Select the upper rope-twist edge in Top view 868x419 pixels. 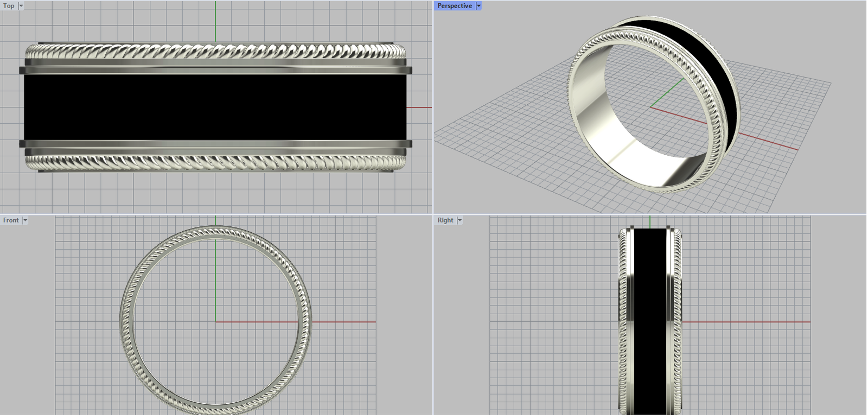pyautogui.click(x=215, y=52)
